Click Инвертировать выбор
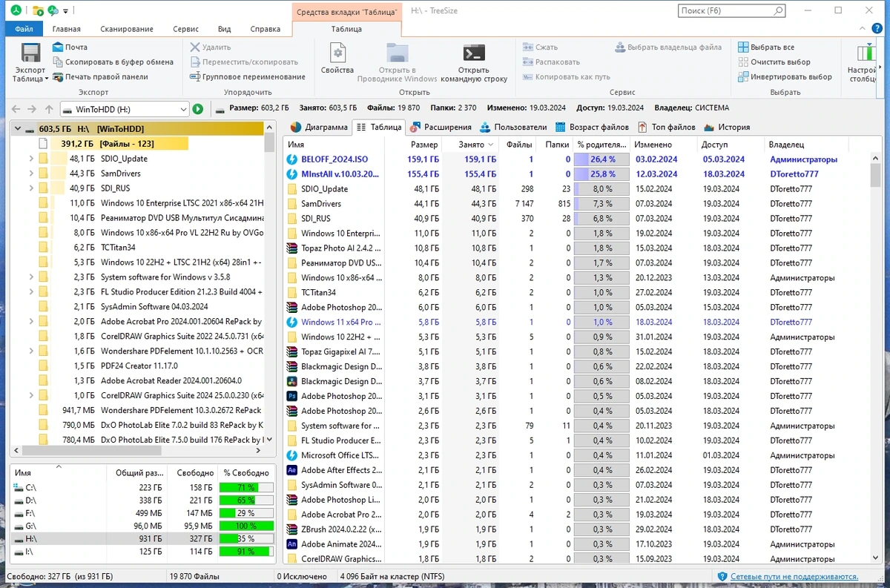Viewport: 890px width, 588px height. coord(785,77)
